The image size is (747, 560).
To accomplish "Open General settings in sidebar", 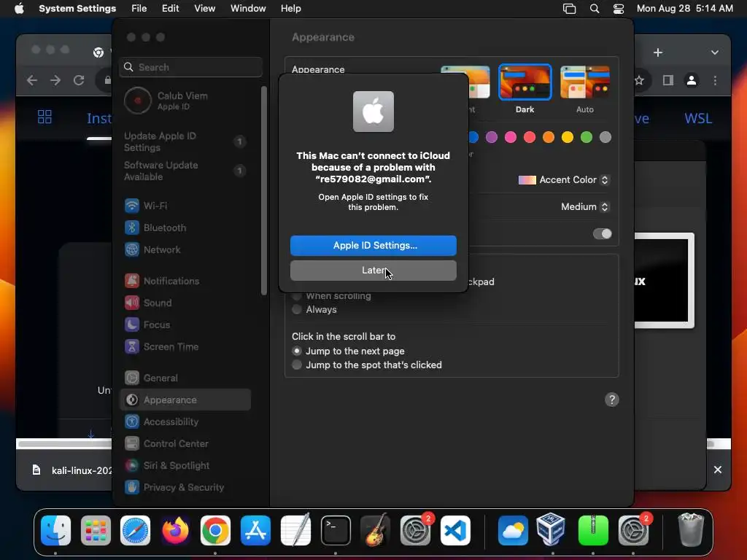I will pos(185,378).
